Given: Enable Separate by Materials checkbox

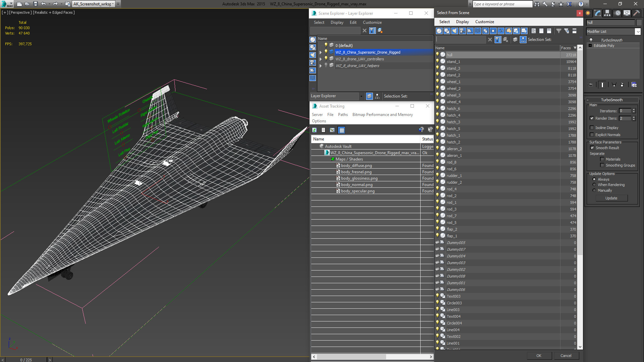Looking at the screenshot, I should [x=602, y=159].
